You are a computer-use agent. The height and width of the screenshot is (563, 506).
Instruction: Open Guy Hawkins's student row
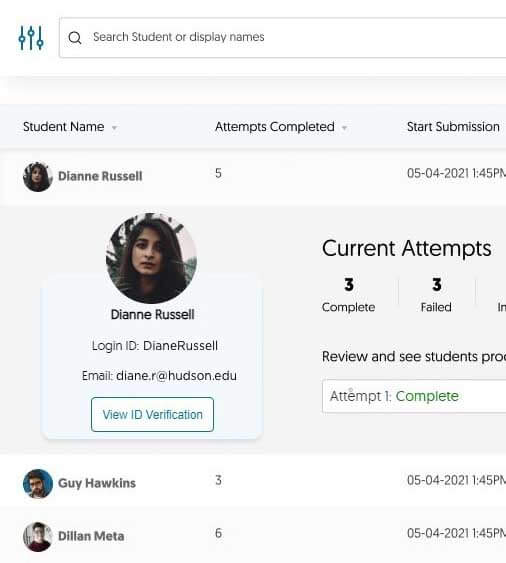(x=253, y=481)
